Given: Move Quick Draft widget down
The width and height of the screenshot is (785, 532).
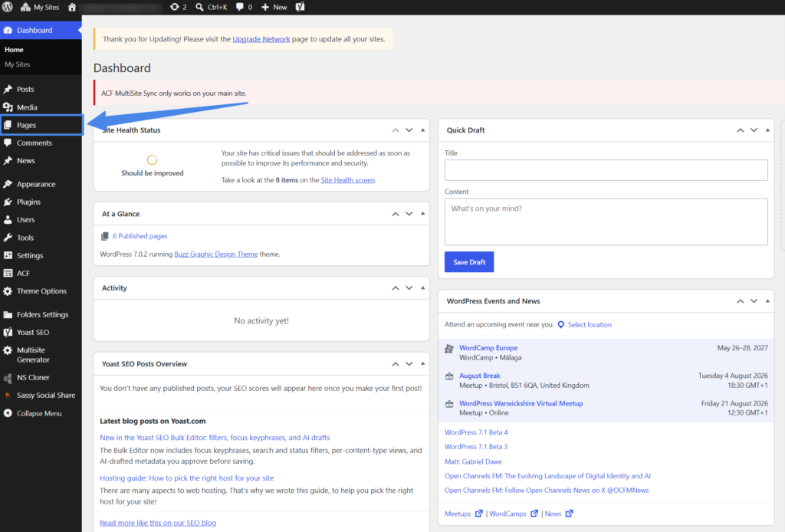Looking at the screenshot, I should tap(754, 130).
